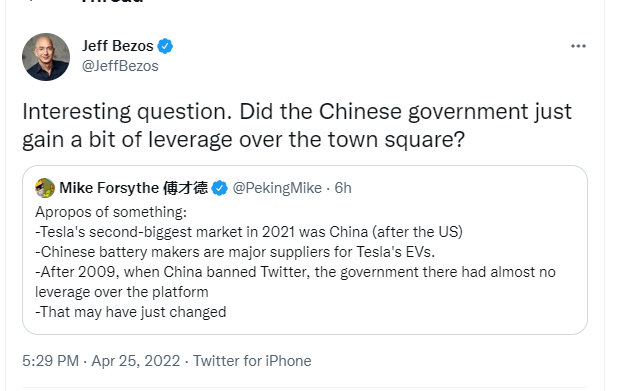Click the @PekingMike handle

click(x=277, y=188)
